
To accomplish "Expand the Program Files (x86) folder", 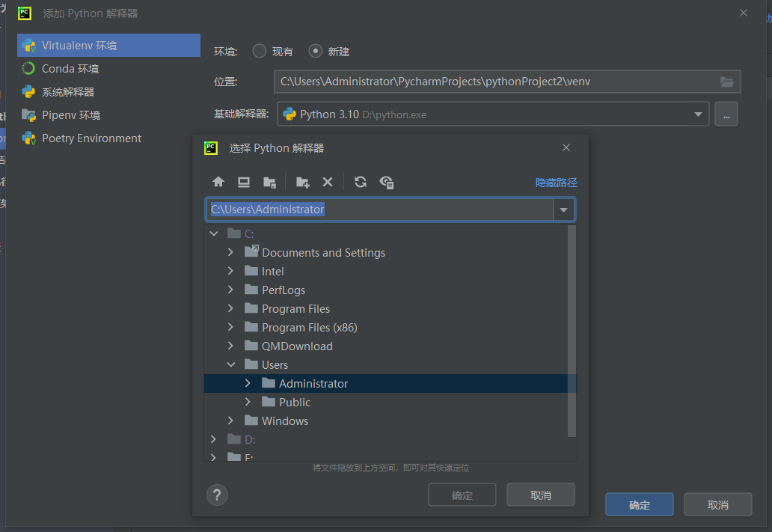I will click(230, 327).
